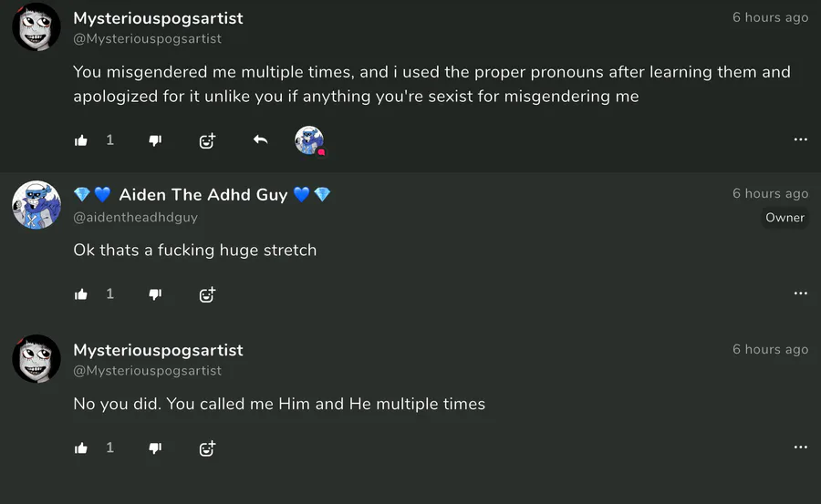Click the last comment's Mysteriouspogsartist username
Viewport: 821px width, 504px height.
(x=158, y=350)
